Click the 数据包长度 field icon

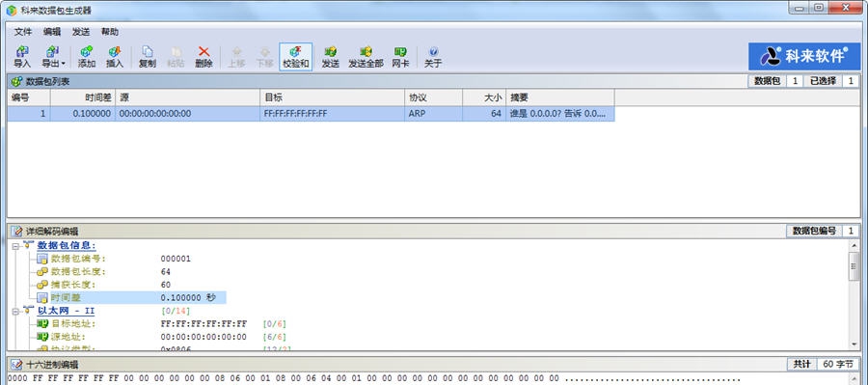[x=42, y=271]
